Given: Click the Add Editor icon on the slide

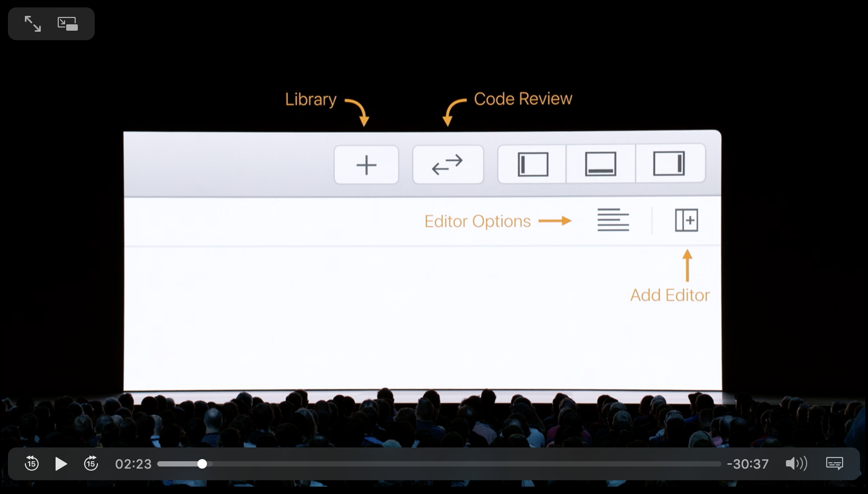Looking at the screenshot, I should pyautogui.click(x=686, y=220).
